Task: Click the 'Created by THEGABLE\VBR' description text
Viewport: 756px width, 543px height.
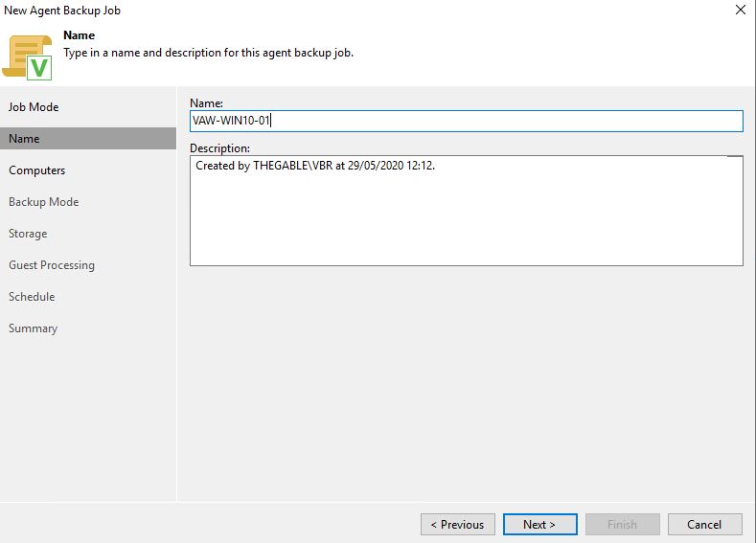Action: pyautogui.click(x=315, y=166)
